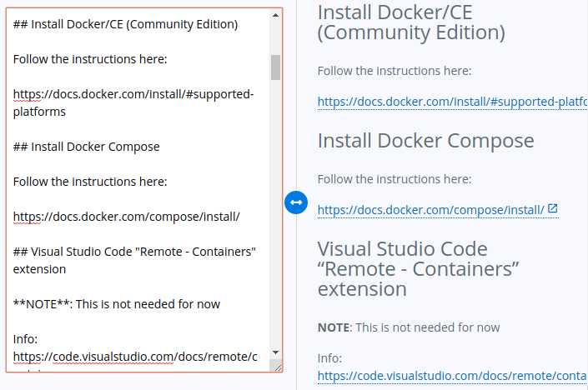Click the scrollbar down arrow in the editor

point(275,353)
